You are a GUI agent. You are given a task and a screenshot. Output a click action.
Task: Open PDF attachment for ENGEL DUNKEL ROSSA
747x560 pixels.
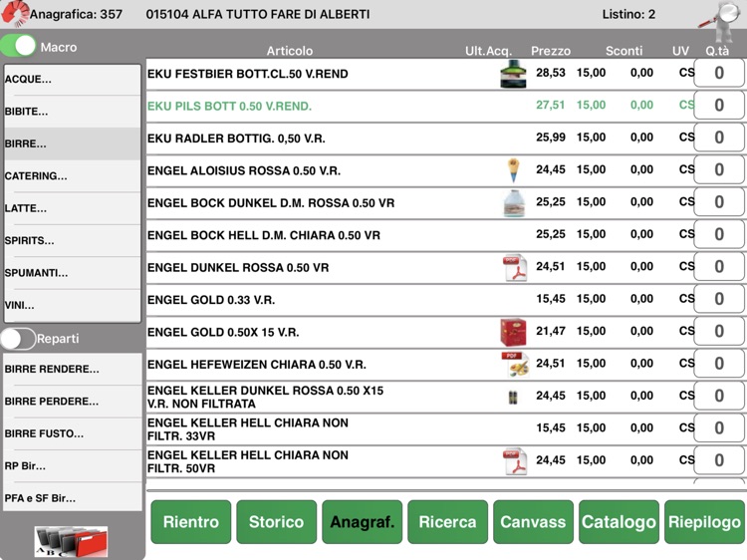point(515,268)
